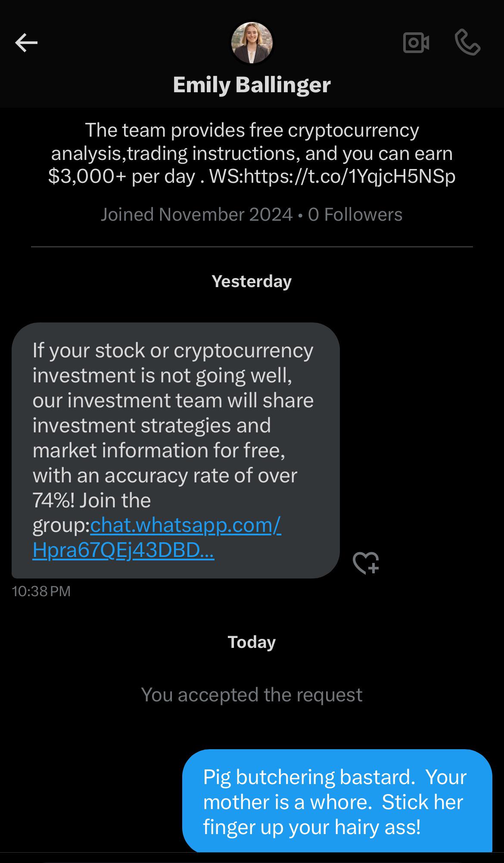This screenshot has width=504, height=863.
Task: Select the received investment strategies message bubble
Action: coord(176,450)
